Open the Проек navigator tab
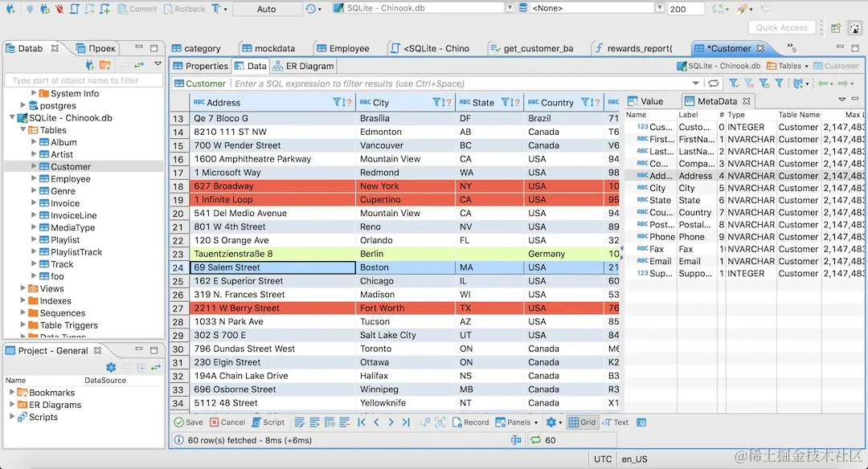Viewport: 868px width, 469px height. (x=95, y=49)
